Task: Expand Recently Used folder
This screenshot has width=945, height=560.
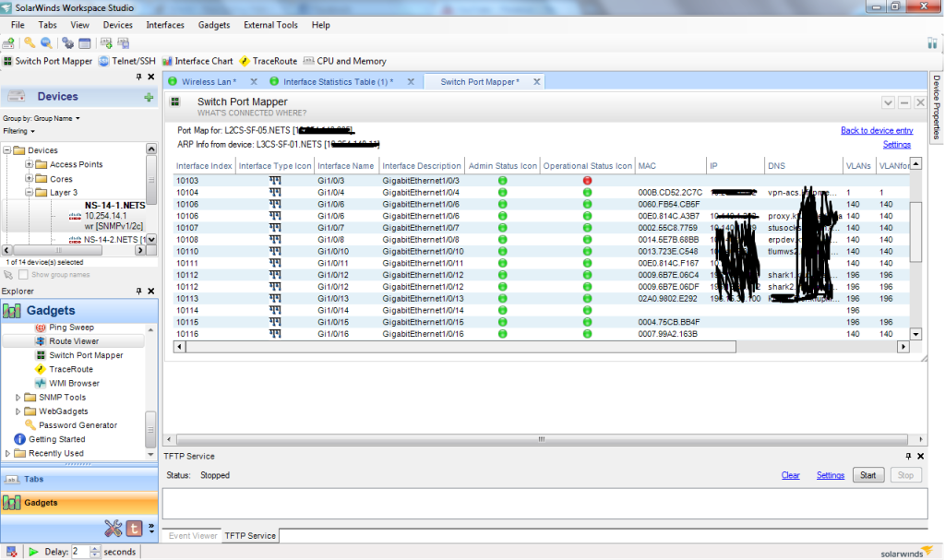Action: click(7, 453)
